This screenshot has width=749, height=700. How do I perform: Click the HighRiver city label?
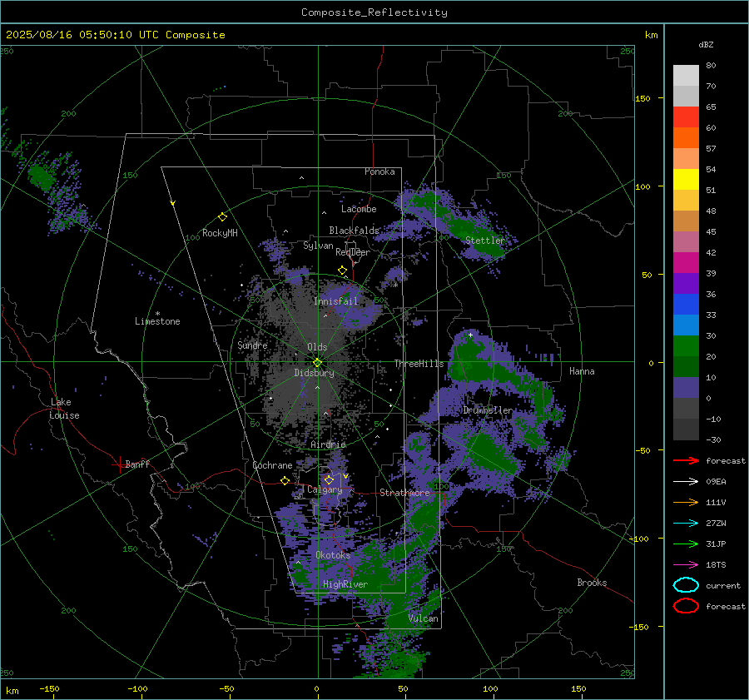(x=345, y=584)
